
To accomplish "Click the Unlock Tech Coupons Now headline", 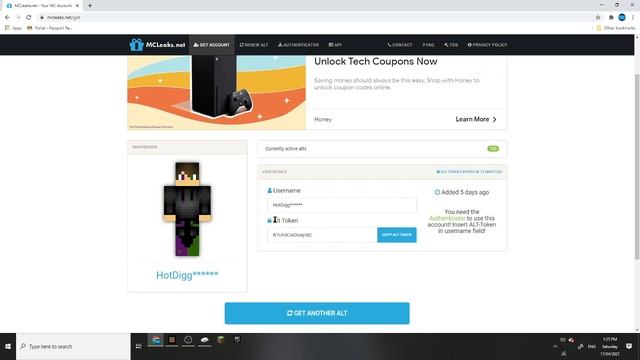I will [376, 61].
